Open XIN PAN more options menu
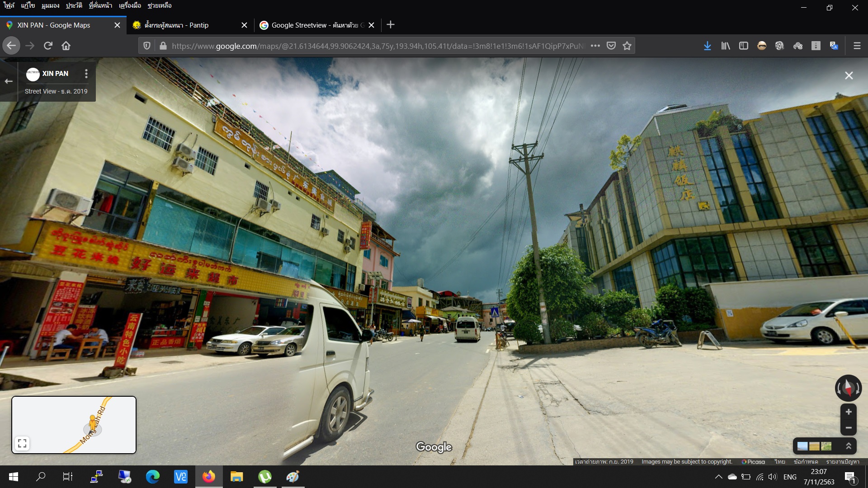The width and height of the screenshot is (868, 488). click(86, 74)
